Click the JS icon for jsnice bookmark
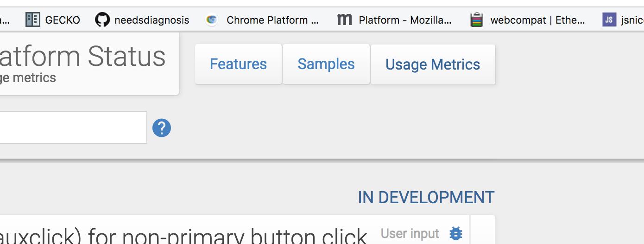644x244 pixels. pyautogui.click(x=609, y=20)
